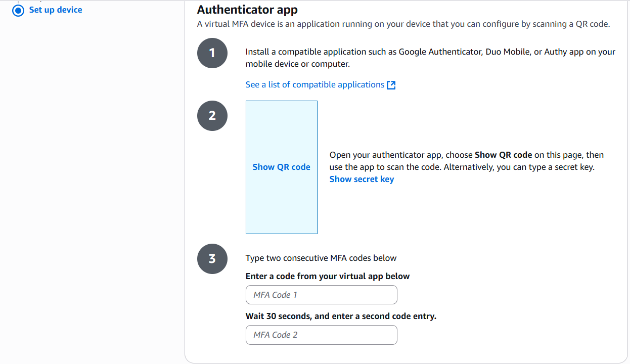Reveal the secret key via Show secret key
Screen dimensions: 630x364
coord(362,179)
